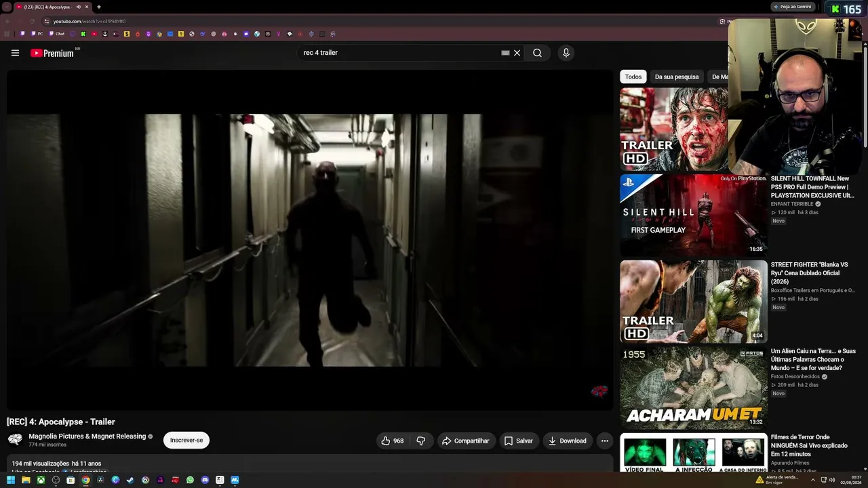Open Xbox app from taskbar
This screenshot has width=868, height=488.
click(x=41, y=480)
